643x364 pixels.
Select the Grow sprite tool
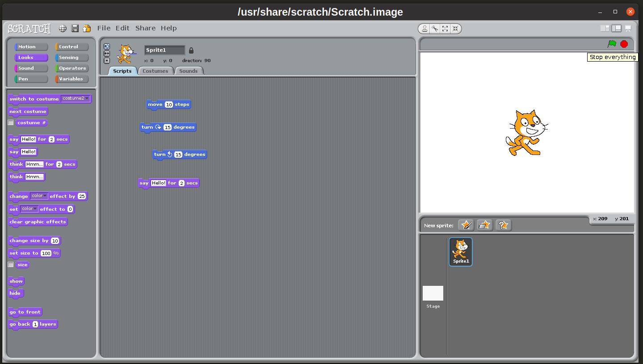click(445, 29)
